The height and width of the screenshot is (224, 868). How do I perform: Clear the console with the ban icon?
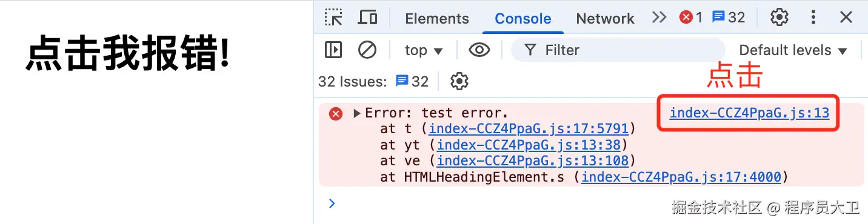tap(367, 50)
